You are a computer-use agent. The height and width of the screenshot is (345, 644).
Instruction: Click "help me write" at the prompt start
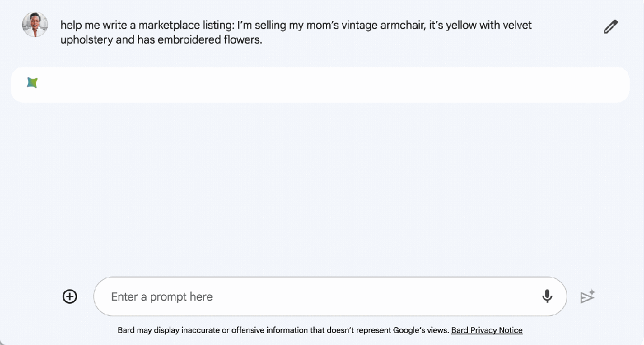click(x=91, y=26)
